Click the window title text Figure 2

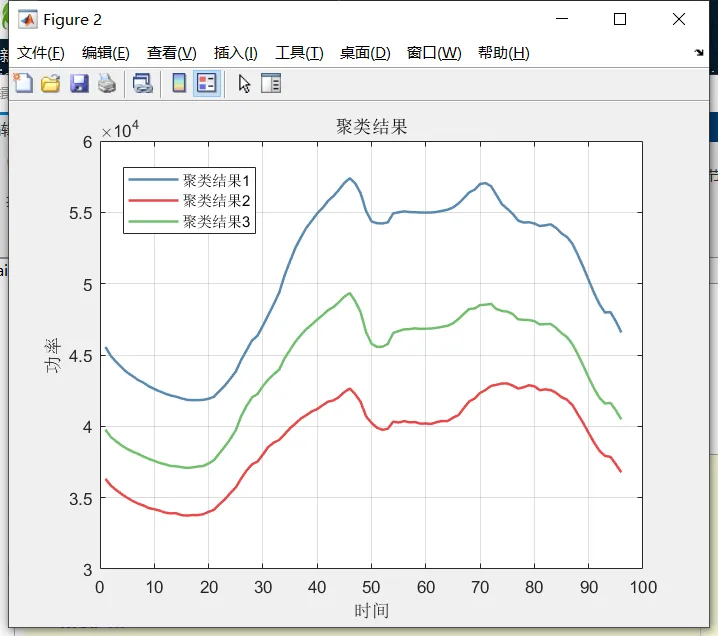72,20
